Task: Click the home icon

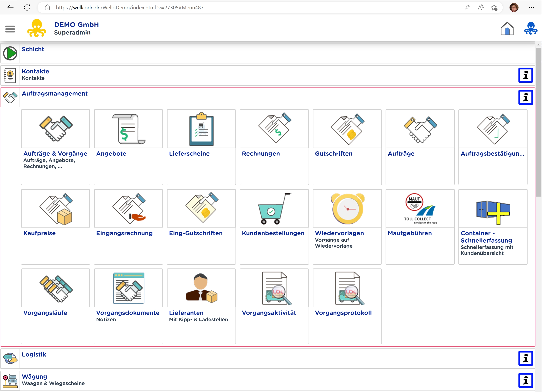Action: pyautogui.click(x=507, y=29)
